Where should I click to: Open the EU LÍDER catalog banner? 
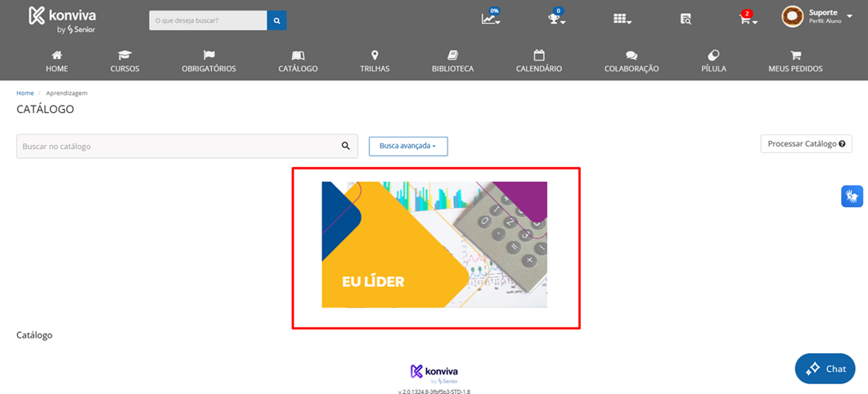click(x=434, y=244)
